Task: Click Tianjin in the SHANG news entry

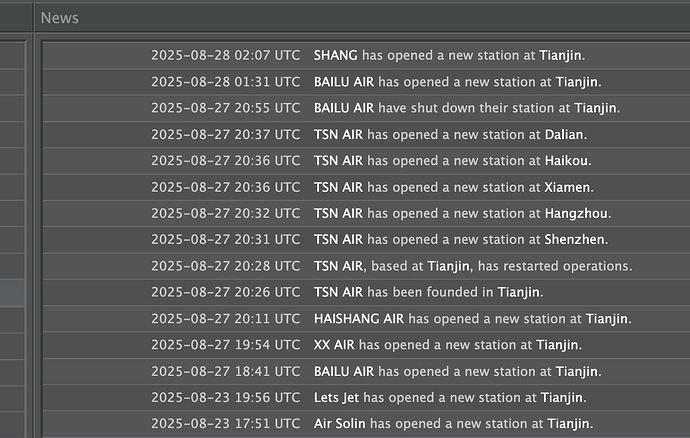Action: coord(560,55)
